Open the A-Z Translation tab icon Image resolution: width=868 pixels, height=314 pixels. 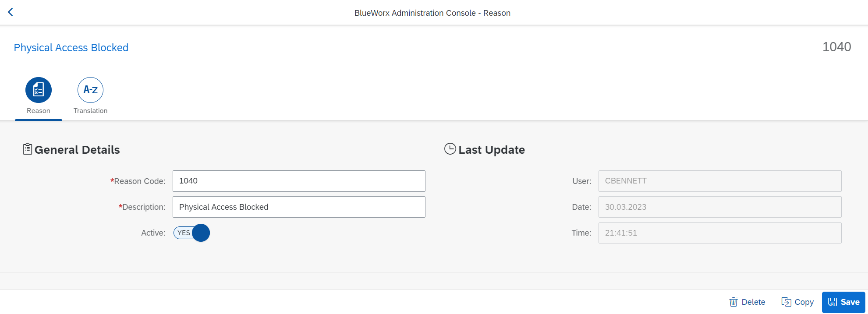pos(90,90)
